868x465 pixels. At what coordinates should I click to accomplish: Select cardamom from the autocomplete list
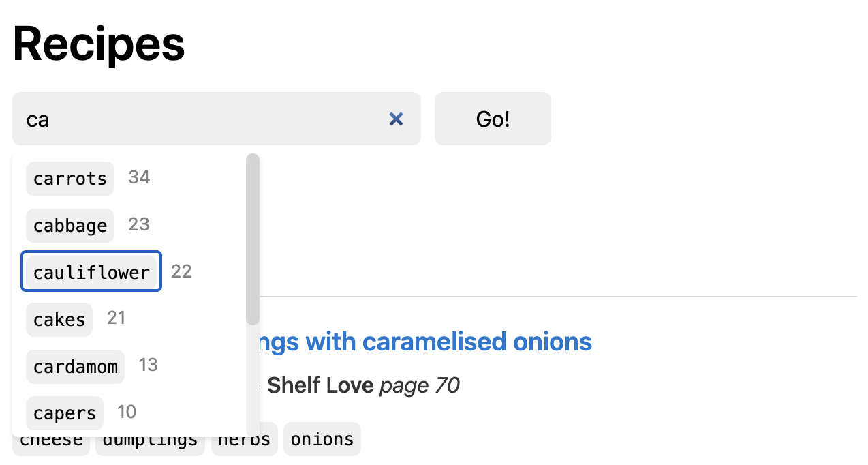point(75,366)
